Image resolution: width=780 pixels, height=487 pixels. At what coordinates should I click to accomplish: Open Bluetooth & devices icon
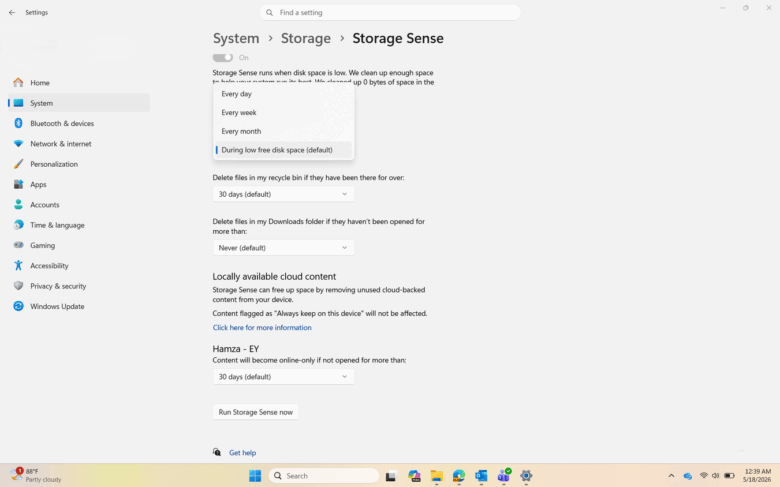[18, 123]
